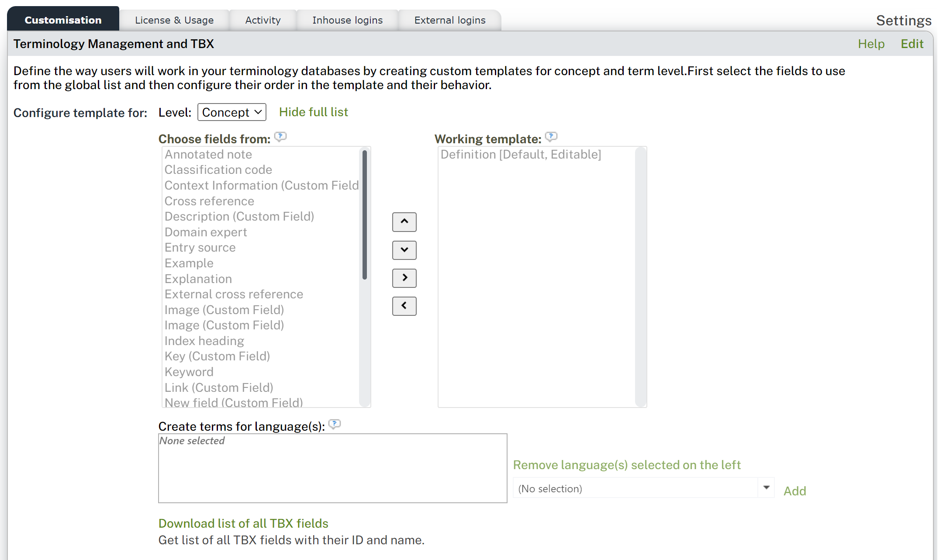
Task: Click help icon beside Create terms for language(s)
Action: pos(334,424)
